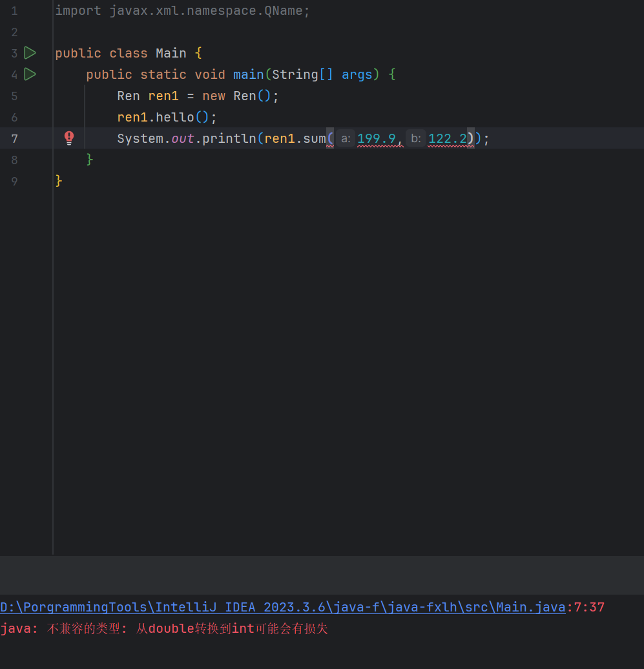Click the hello method call on line 6

pos(174,117)
